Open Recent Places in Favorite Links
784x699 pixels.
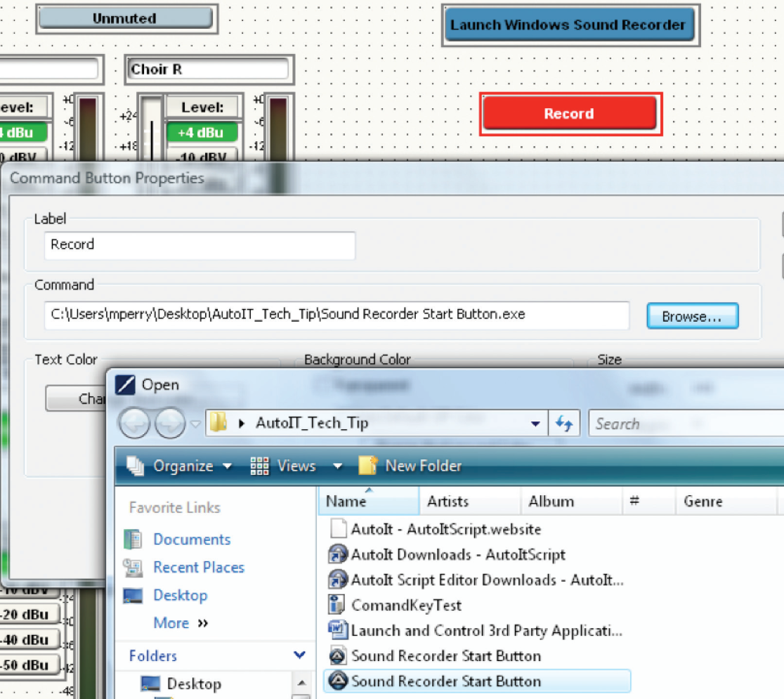(x=199, y=568)
